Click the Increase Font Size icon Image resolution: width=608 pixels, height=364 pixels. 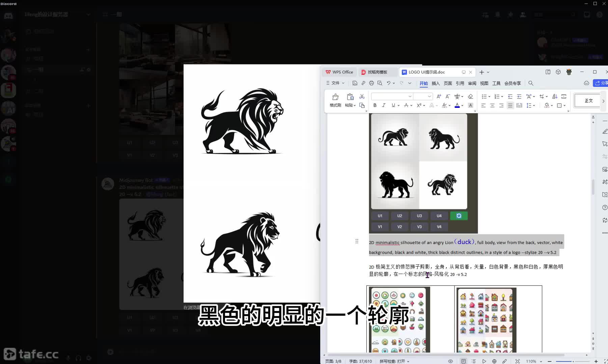pyautogui.click(x=439, y=96)
